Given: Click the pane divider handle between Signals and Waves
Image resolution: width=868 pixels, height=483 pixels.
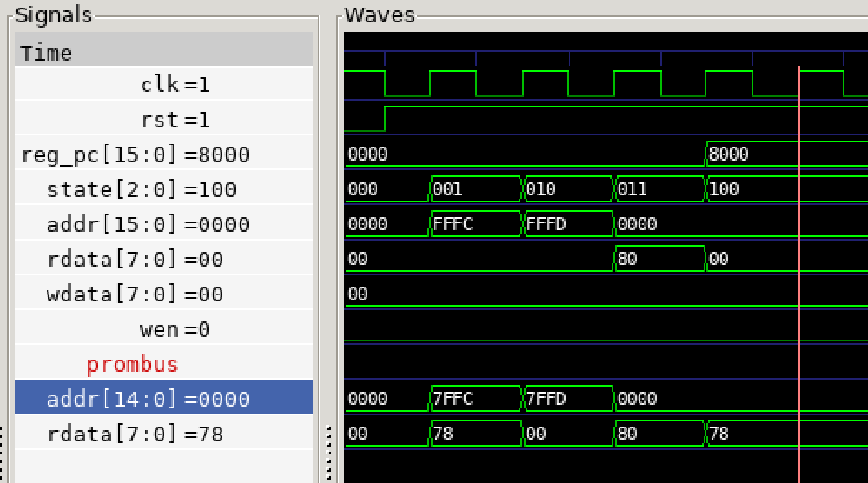Looking at the screenshot, I should pyautogui.click(x=329, y=454).
